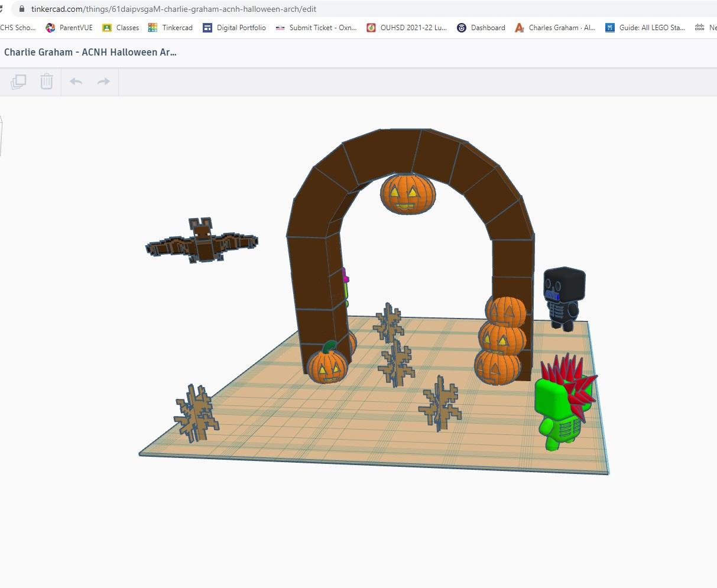The height and width of the screenshot is (588, 717).
Task: Select the pumpkin hanging under the arch
Action: point(408,194)
